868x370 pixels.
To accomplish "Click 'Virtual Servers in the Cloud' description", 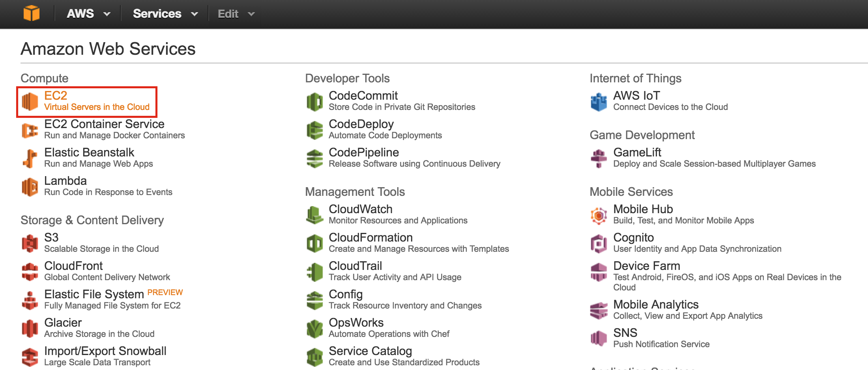I will click(97, 107).
